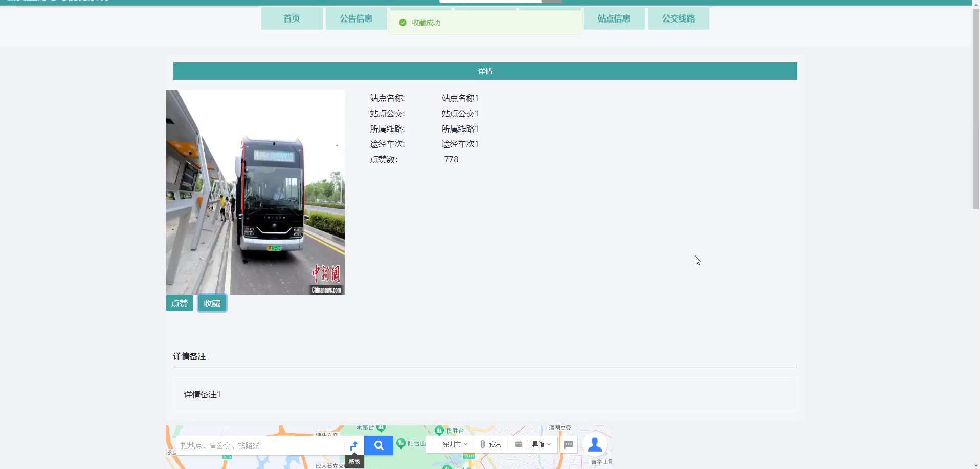Screen dimensions: 980x469
Task: Click the green success checkmark icon
Action: pyautogui.click(x=403, y=23)
